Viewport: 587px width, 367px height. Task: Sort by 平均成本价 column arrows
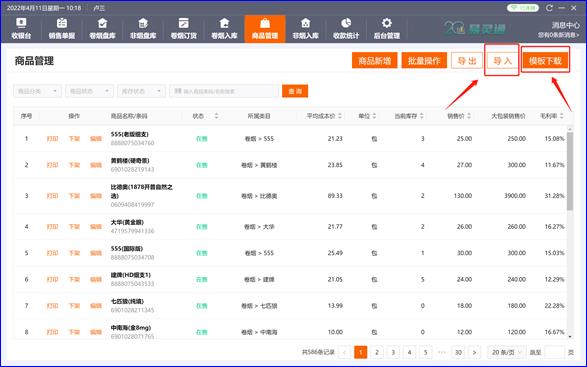click(340, 116)
